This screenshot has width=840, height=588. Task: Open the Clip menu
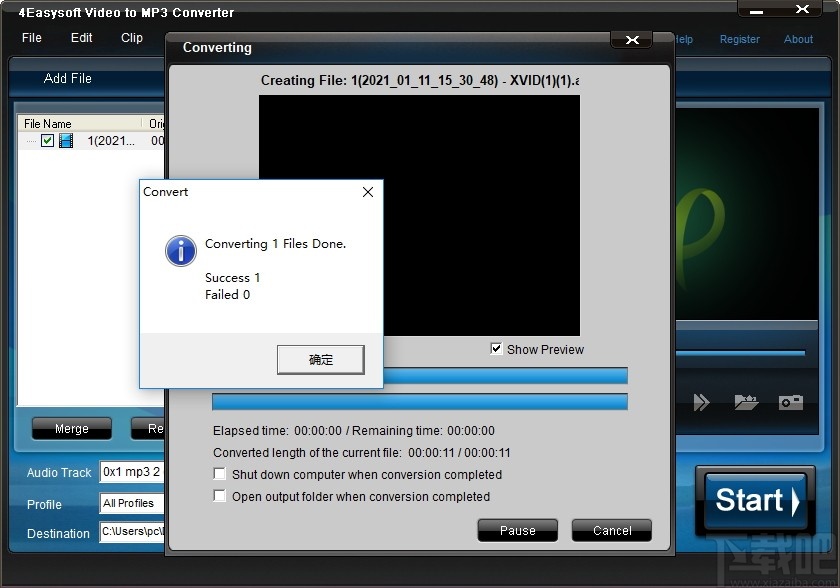[131, 38]
